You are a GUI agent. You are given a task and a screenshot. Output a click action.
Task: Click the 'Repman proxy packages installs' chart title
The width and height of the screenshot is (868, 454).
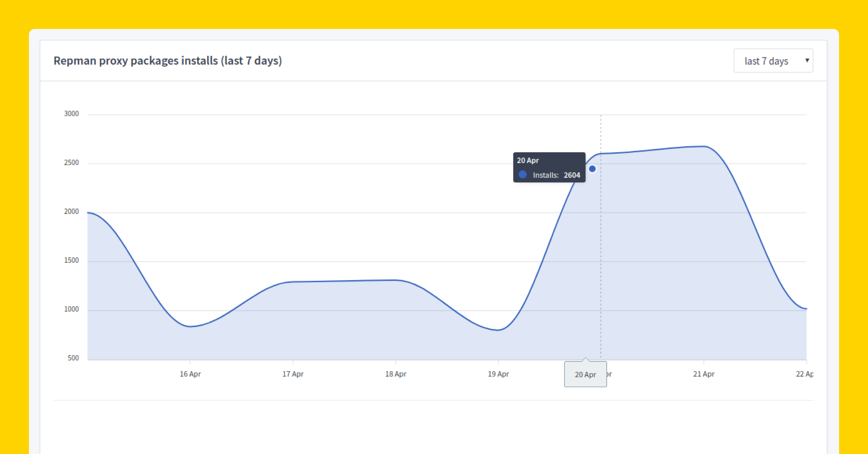(167, 61)
